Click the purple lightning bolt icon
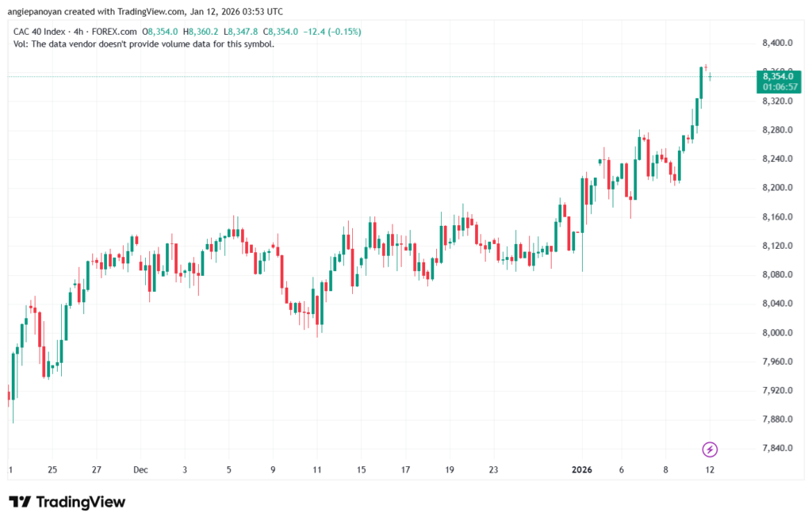 tap(710, 449)
